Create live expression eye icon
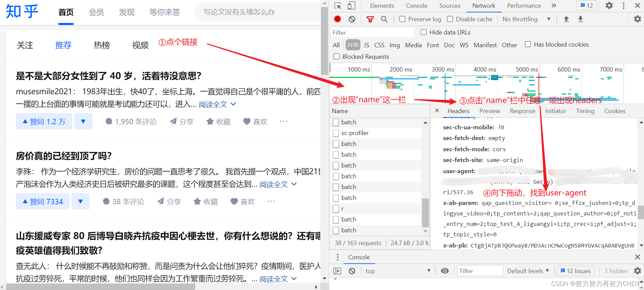This screenshot has width=644, height=290. 445,271
